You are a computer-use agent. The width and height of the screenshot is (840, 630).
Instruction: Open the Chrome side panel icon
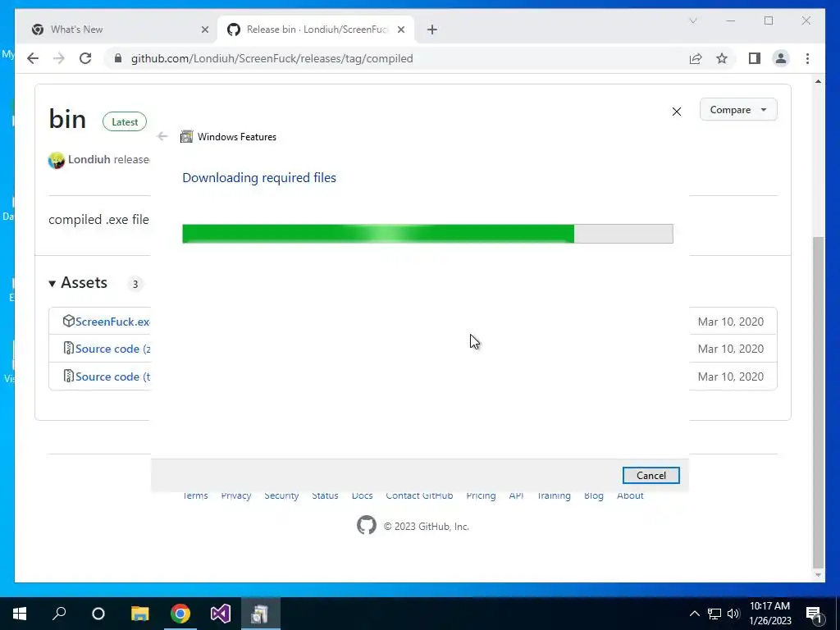(x=755, y=58)
